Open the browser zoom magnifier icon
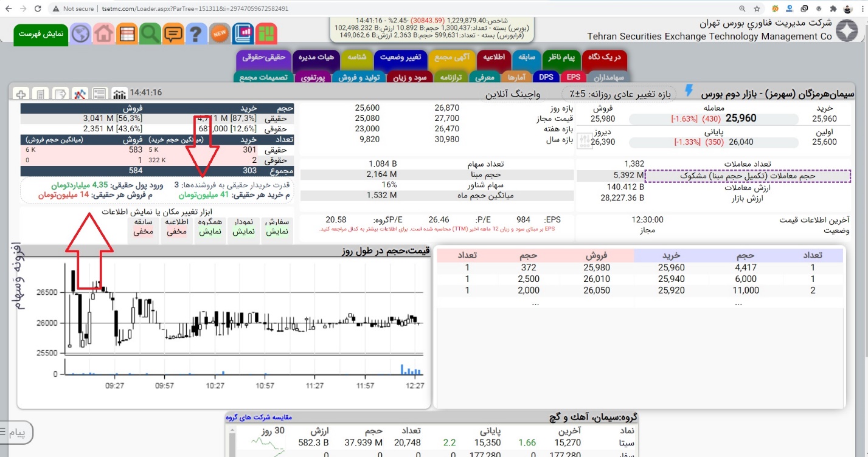This screenshot has height=457, width=868. [x=742, y=9]
